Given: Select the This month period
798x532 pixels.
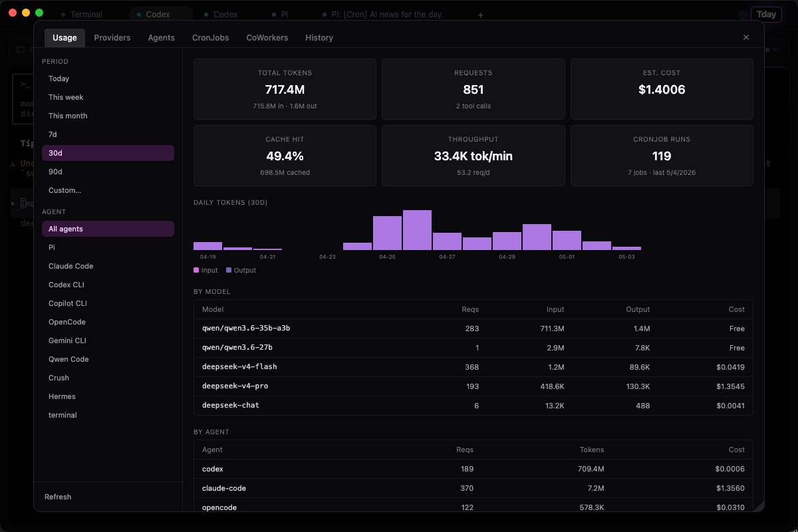Looking at the screenshot, I should (x=108, y=116).
